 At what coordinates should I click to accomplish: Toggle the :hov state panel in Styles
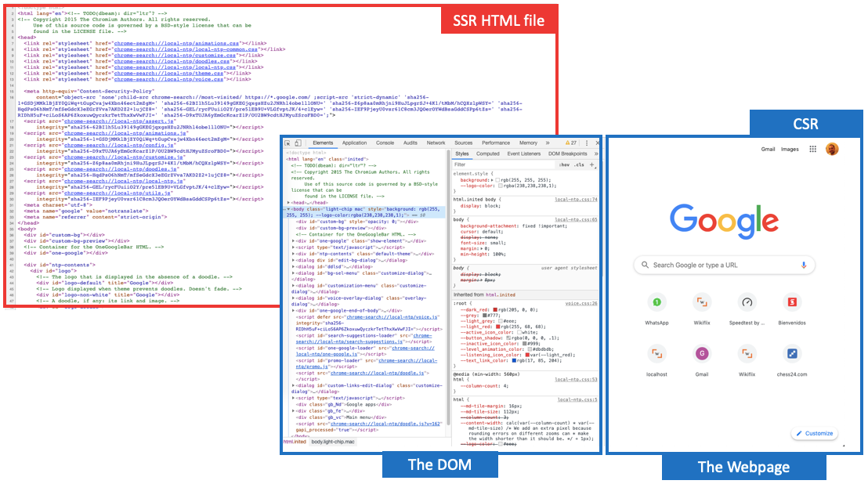[x=564, y=163]
